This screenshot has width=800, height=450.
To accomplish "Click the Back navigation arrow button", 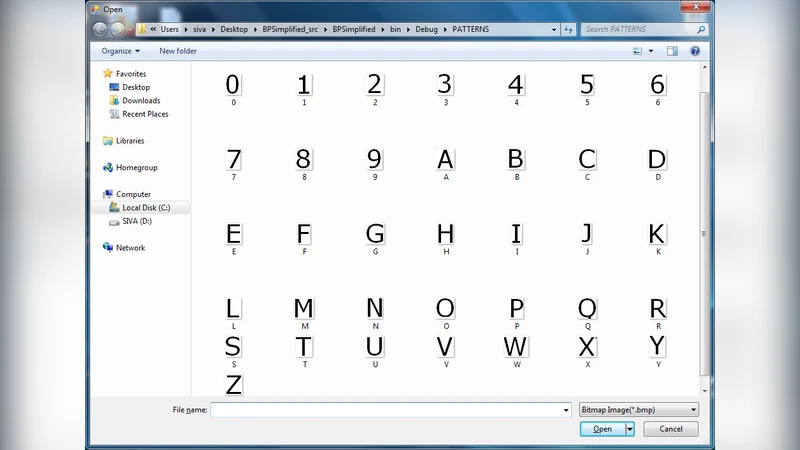I will click(101, 29).
